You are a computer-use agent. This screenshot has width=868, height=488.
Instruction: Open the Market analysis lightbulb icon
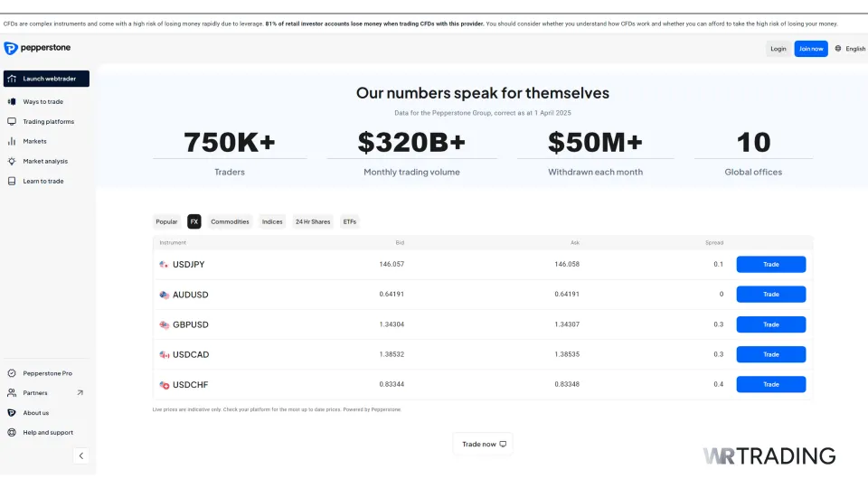point(12,161)
